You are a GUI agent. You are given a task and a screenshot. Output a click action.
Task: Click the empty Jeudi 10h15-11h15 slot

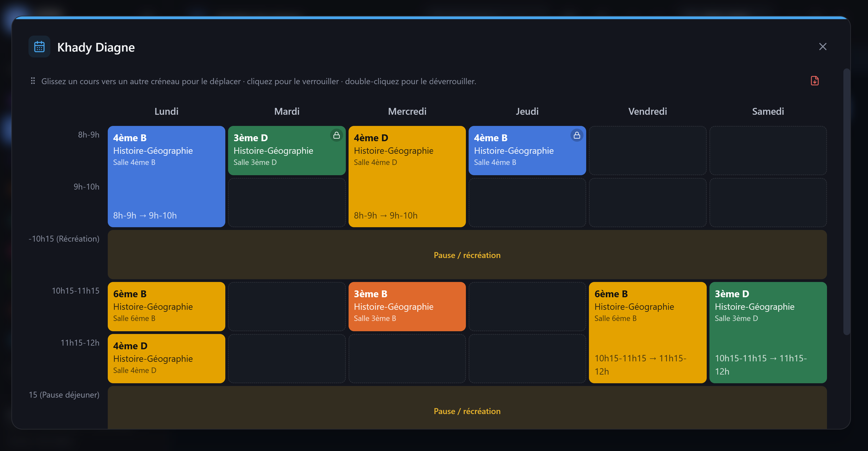527,307
